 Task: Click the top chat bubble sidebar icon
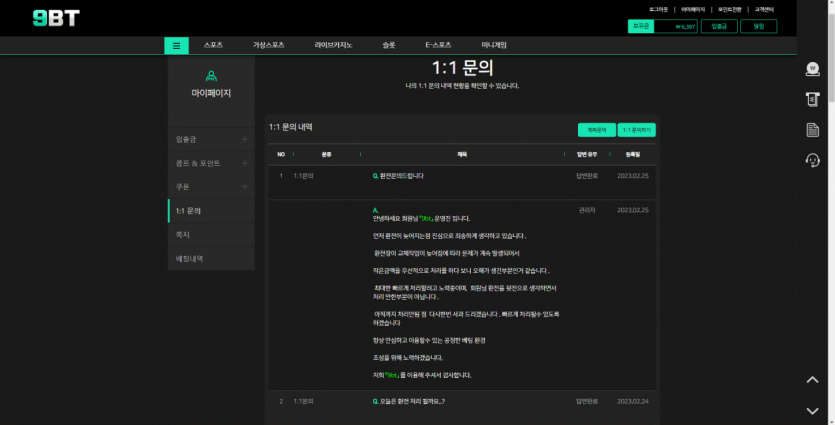[x=813, y=69]
